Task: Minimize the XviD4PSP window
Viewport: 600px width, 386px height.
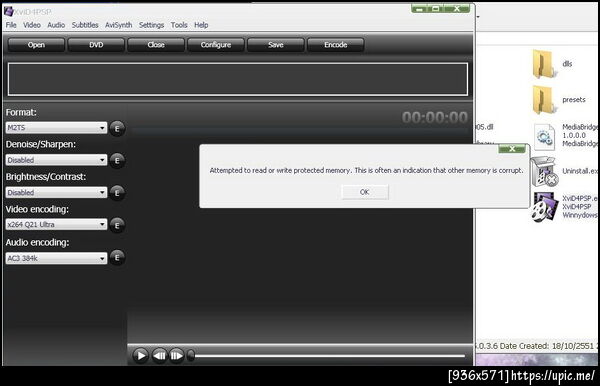Action: point(419,8)
